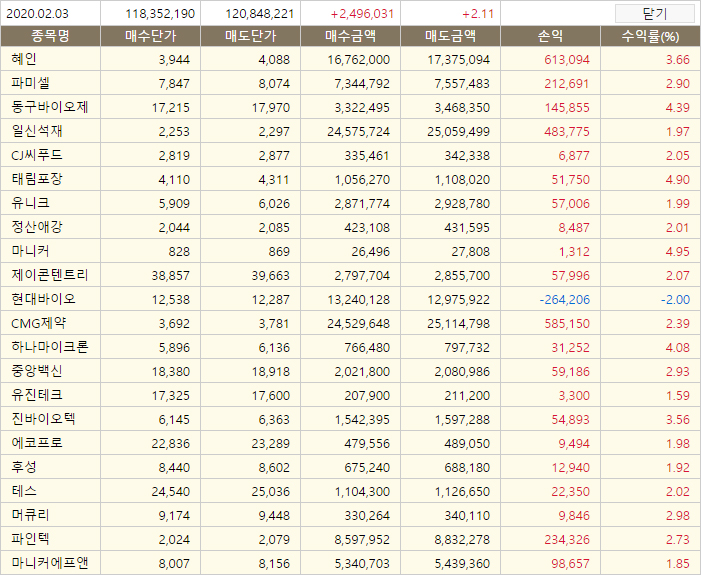Click 파미셀 sell price 8,074
The image size is (701, 575).
(x=274, y=84)
